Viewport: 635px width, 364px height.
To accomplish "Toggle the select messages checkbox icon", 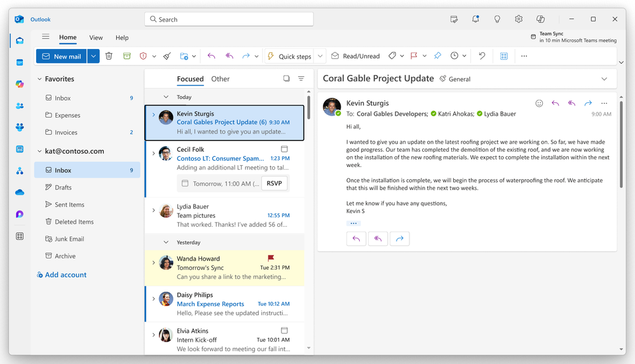I will point(286,79).
